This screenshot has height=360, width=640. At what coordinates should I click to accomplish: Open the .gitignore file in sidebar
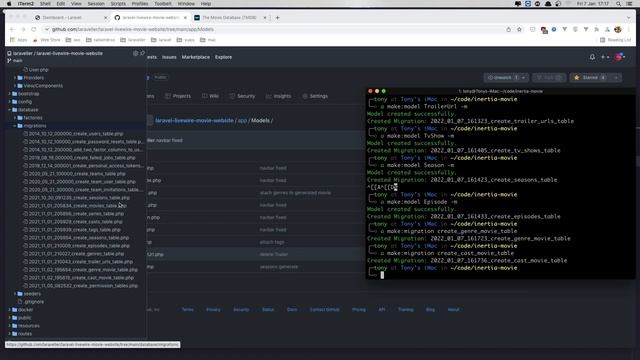click(x=31, y=302)
